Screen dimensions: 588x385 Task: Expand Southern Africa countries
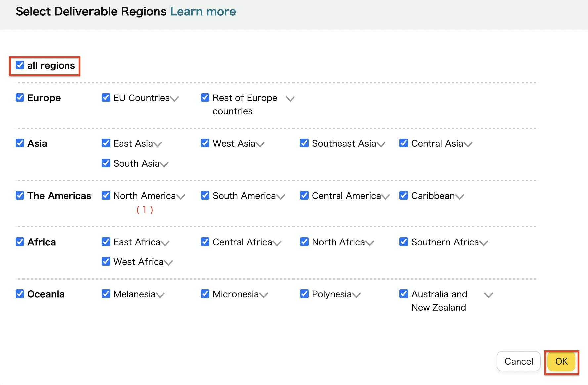click(x=484, y=243)
